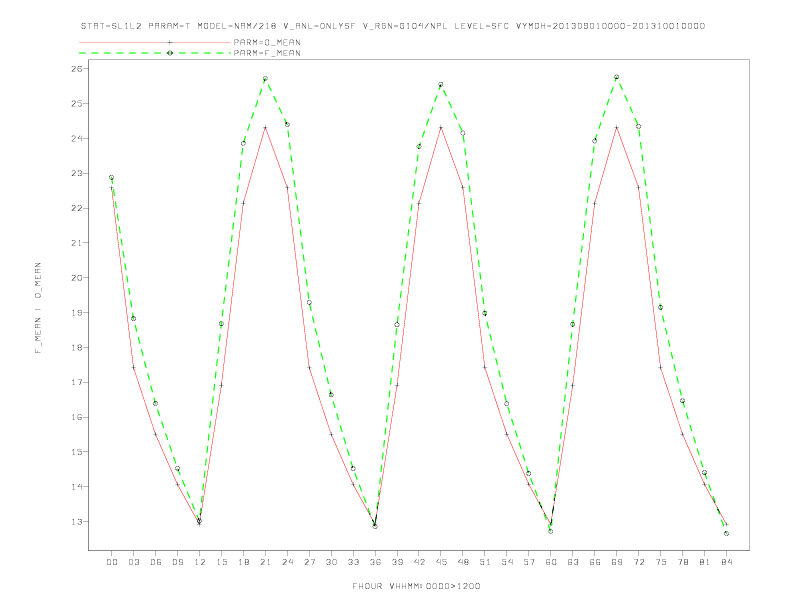Click x-axis tick label 15

point(221,562)
